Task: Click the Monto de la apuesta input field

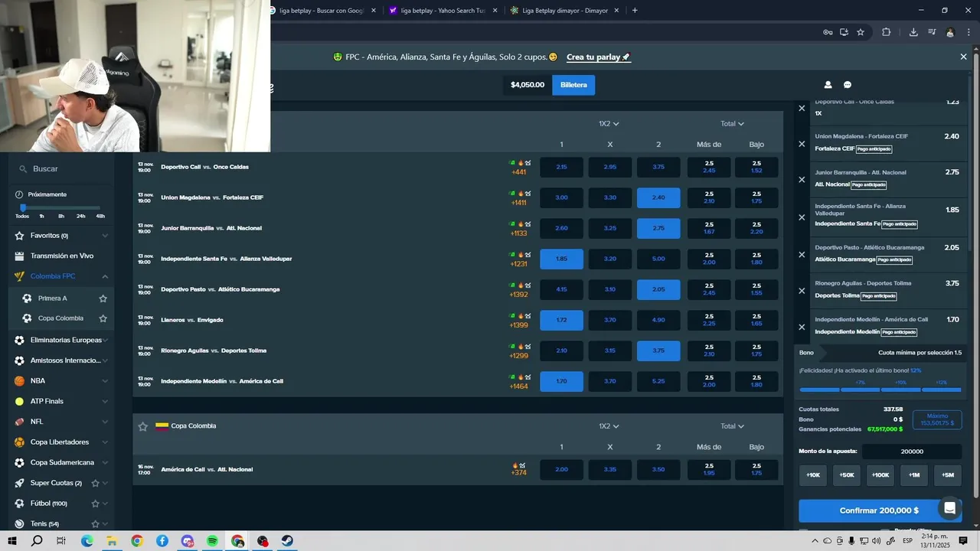Action: 912,452
